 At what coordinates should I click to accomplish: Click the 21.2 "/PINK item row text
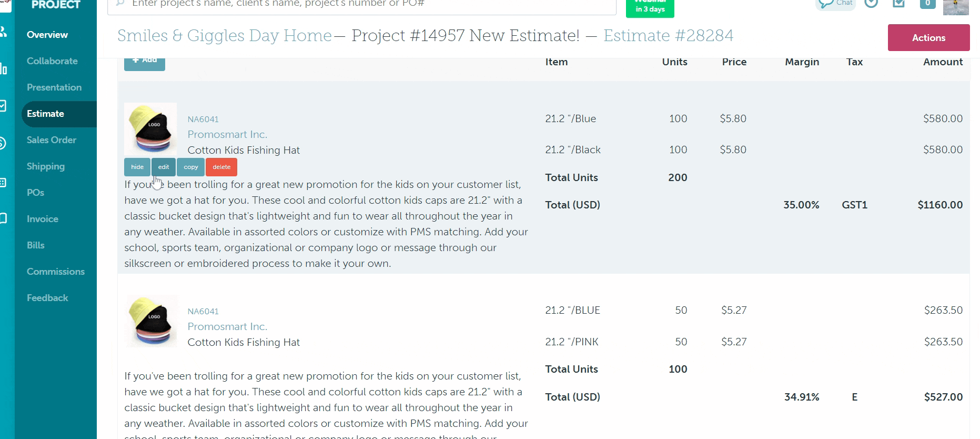tap(572, 342)
